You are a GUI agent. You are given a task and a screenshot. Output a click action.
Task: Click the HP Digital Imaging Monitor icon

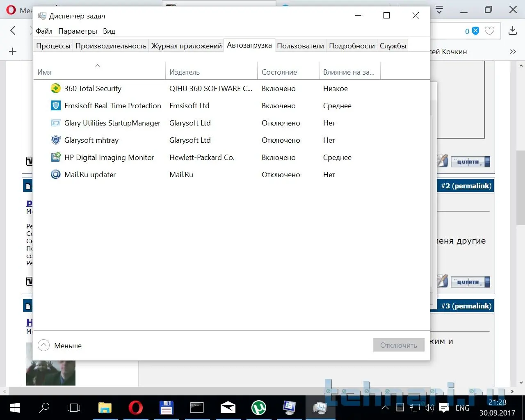55,157
